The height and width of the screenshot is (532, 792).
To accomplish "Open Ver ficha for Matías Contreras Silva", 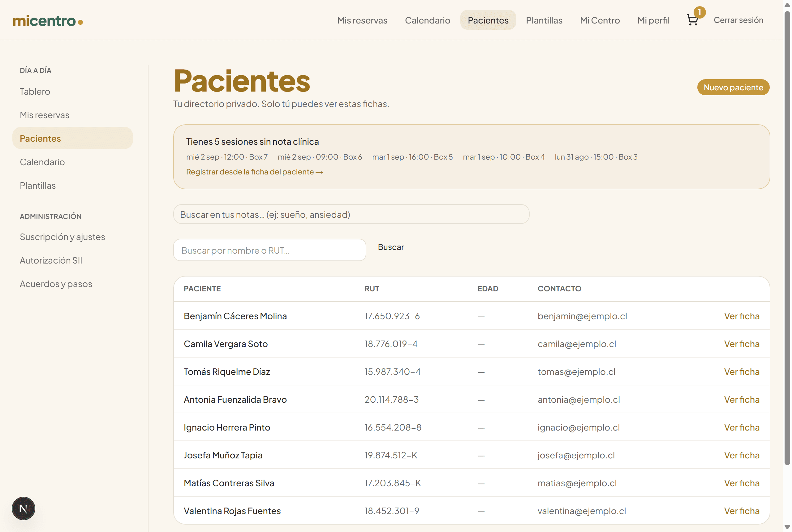I will (742, 483).
